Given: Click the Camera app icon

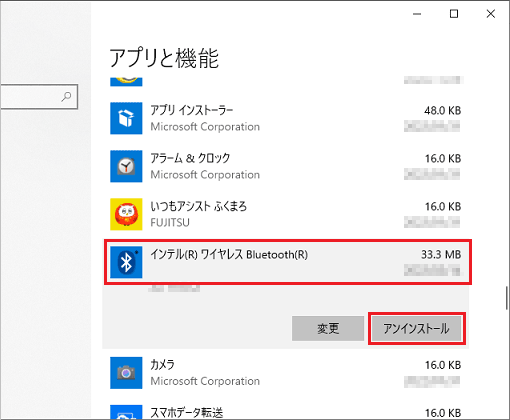Looking at the screenshot, I should coord(126,373).
